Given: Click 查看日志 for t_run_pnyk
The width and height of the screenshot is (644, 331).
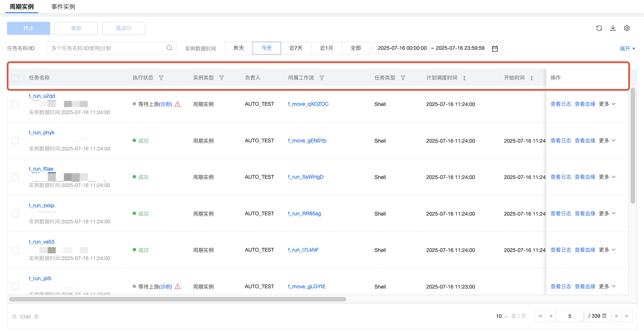Looking at the screenshot, I should pyautogui.click(x=561, y=140).
